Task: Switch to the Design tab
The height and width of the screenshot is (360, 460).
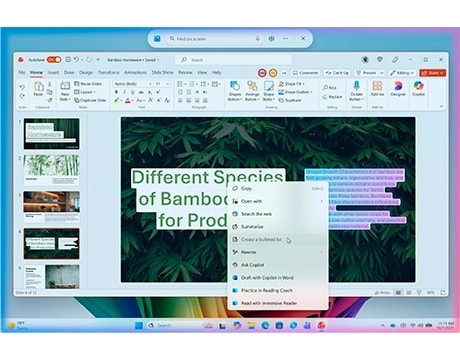Action: click(x=86, y=72)
